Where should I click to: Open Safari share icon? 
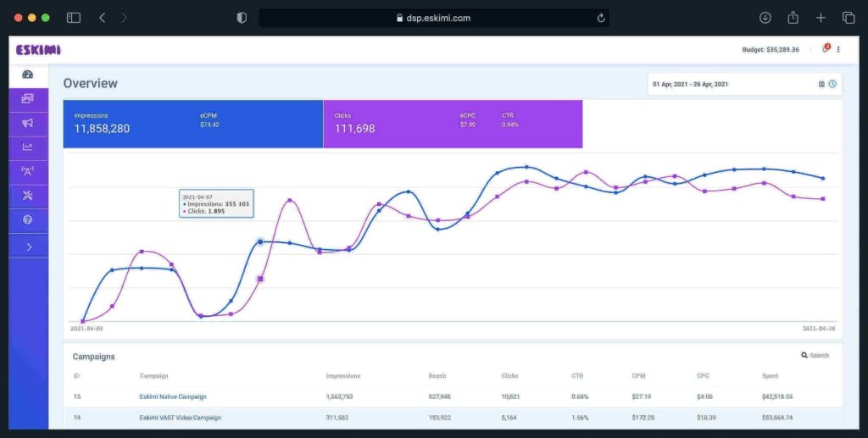pyautogui.click(x=793, y=17)
